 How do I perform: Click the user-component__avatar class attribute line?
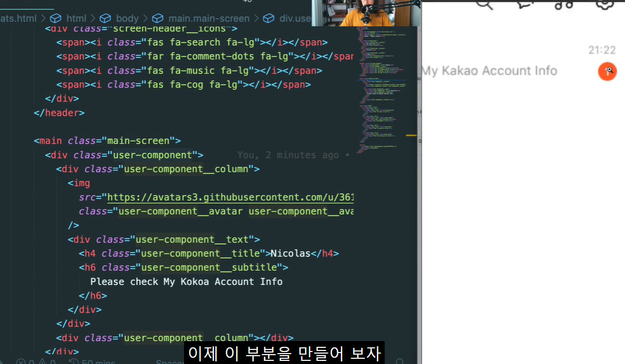click(216, 211)
